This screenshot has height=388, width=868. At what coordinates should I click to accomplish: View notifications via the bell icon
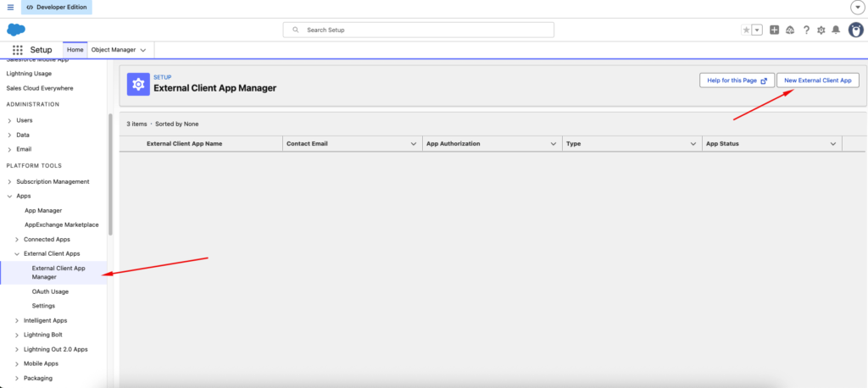coord(836,30)
